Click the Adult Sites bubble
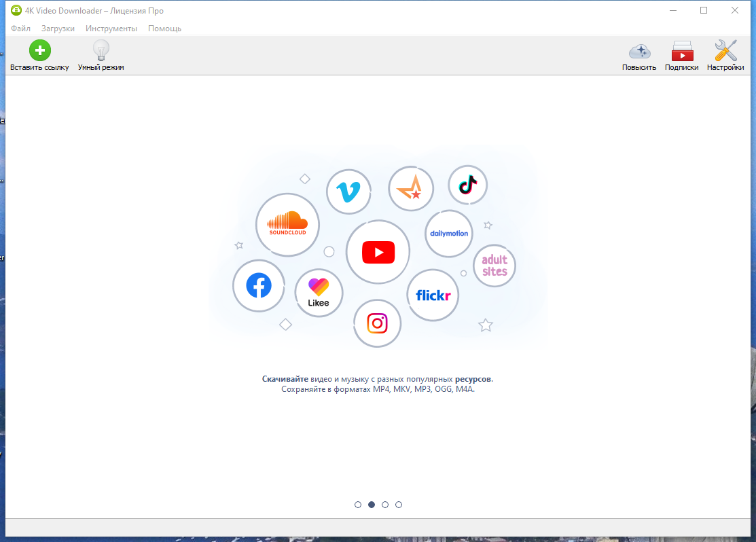 pos(494,266)
